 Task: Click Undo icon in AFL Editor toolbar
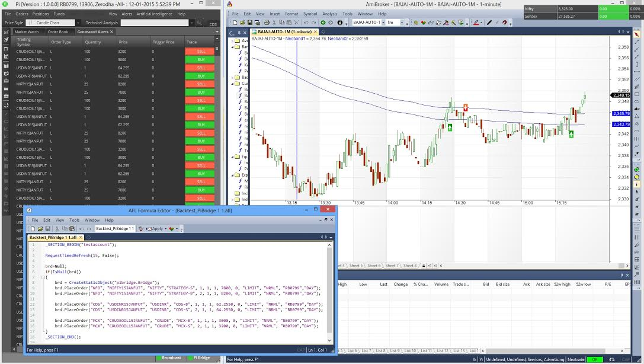click(x=81, y=229)
